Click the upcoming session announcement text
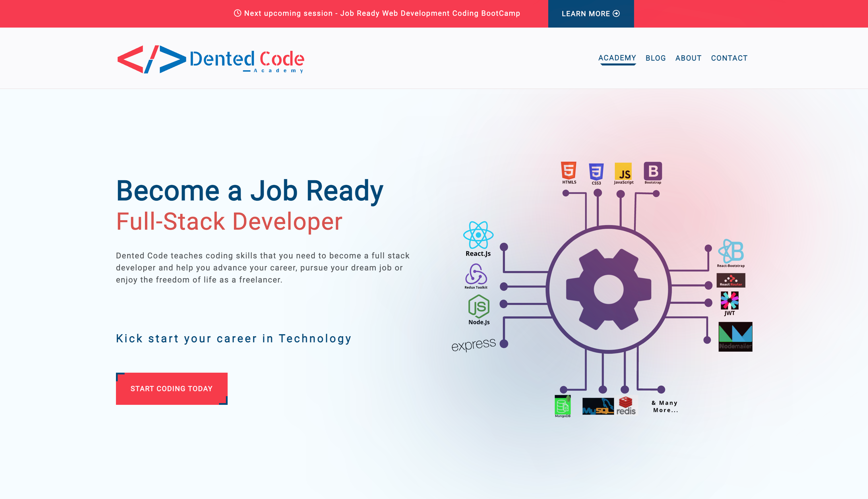Image resolution: width=868 pixels, height=499 pixels. (x=382, y=13)
